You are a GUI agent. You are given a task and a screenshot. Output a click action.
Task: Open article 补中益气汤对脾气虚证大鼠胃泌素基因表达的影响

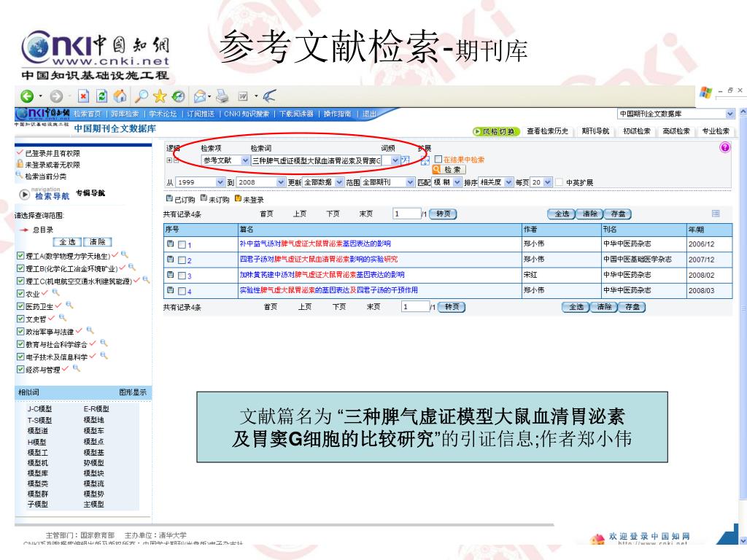tap(315, 244)
